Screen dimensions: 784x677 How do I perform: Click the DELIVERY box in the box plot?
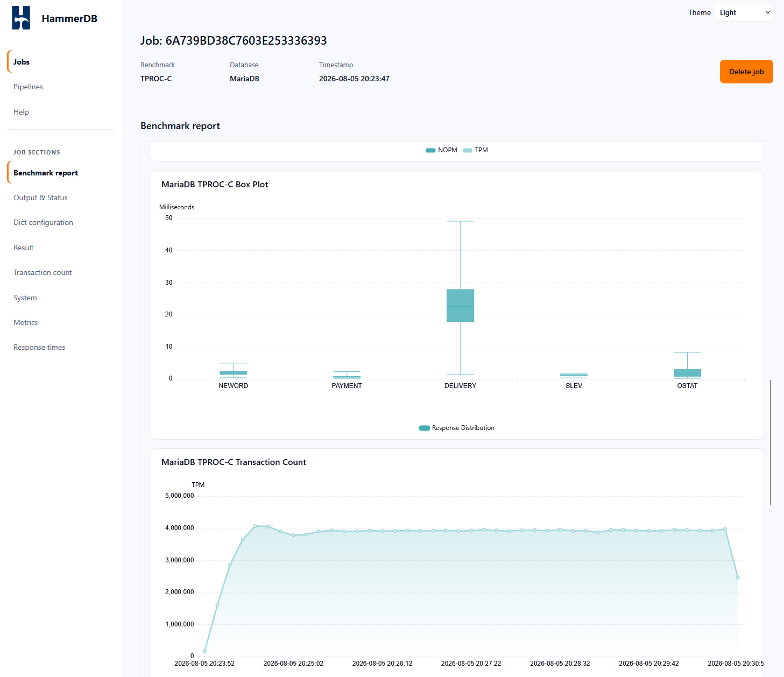tap(460, 306)
